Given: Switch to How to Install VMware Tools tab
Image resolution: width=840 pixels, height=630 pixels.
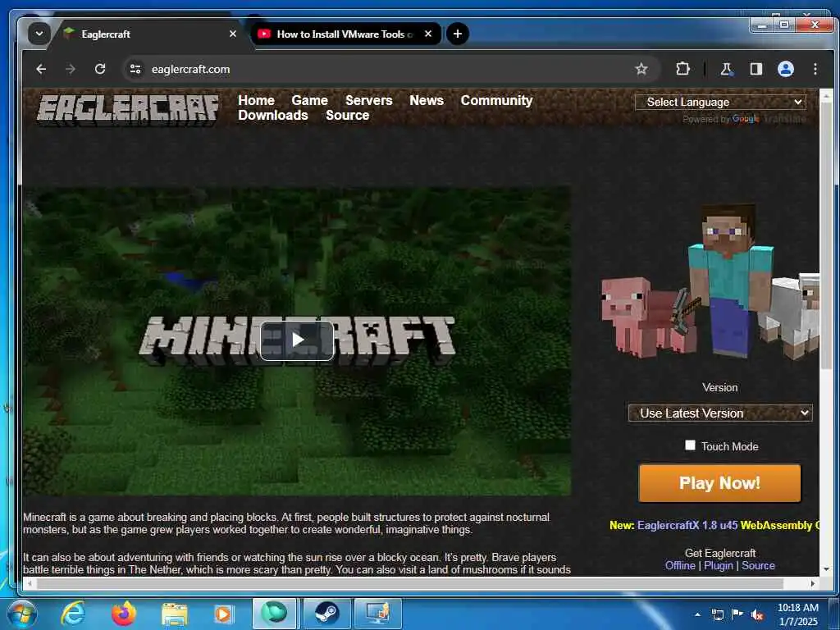Looking at the screenshot, I should tap(345, 34).
